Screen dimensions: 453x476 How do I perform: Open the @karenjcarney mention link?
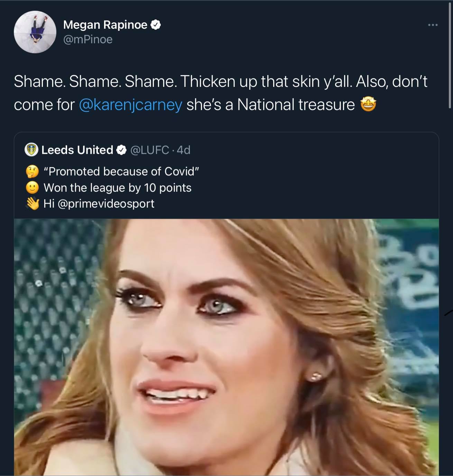click(130, 105)
